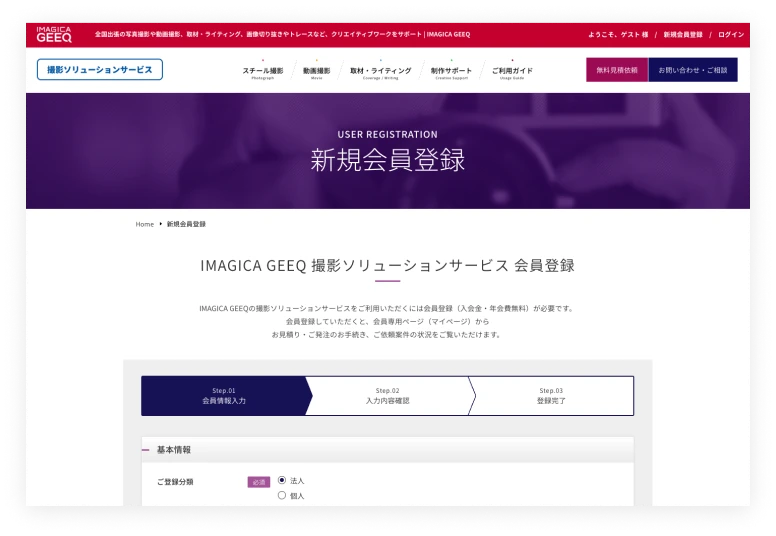Click the IMAGICA GEEQ 撮影ソリューションサービス 会員登録 heading

pos(388,266)
